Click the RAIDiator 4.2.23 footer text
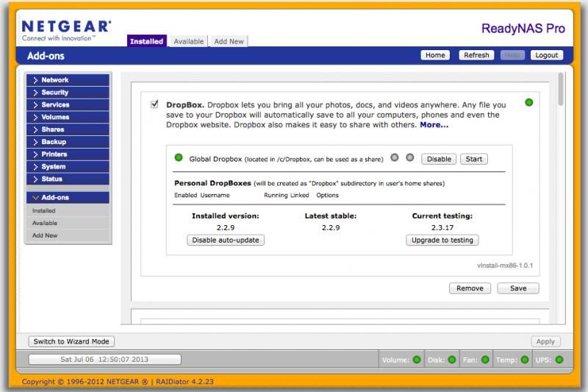Viewport: 588px width, 392px height. tap(184, 382)
